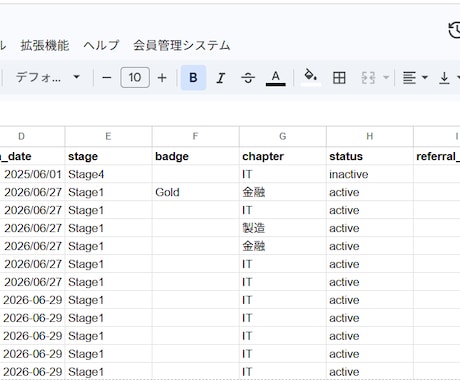Open the borders tool
The height and width of the screenshot is (380, 460).
339,78
